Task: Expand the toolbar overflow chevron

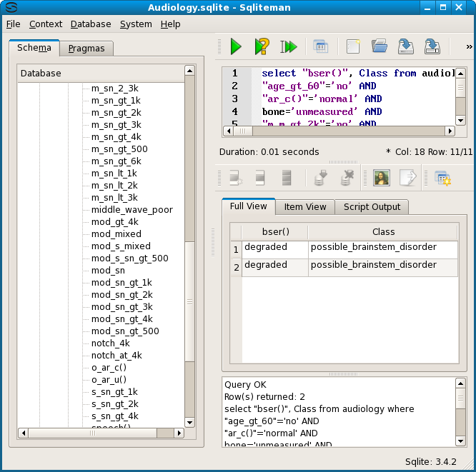Action: click(x=469, y=47)
